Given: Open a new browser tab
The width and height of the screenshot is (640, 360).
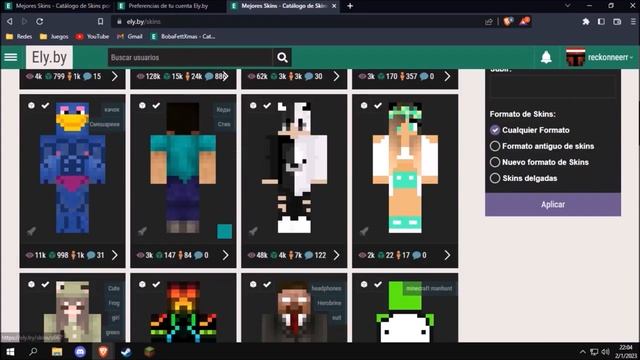Looking at the screenshot, I should coord(350,6).
